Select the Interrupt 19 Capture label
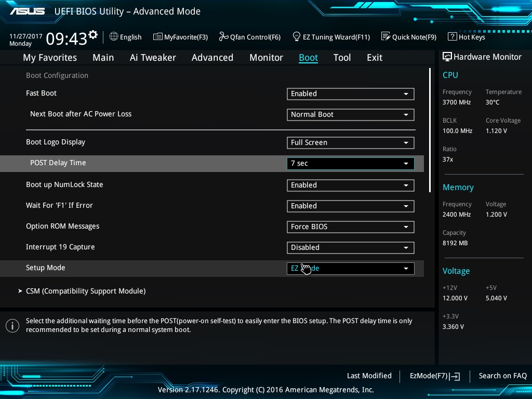The width and height of the screenshot is (532, 399). (x=60, y=247)
